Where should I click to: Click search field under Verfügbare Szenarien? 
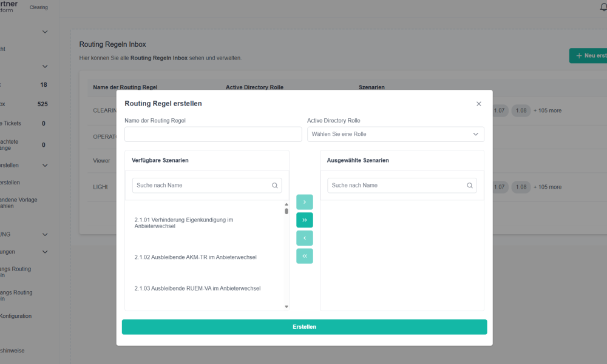(200, 186)
